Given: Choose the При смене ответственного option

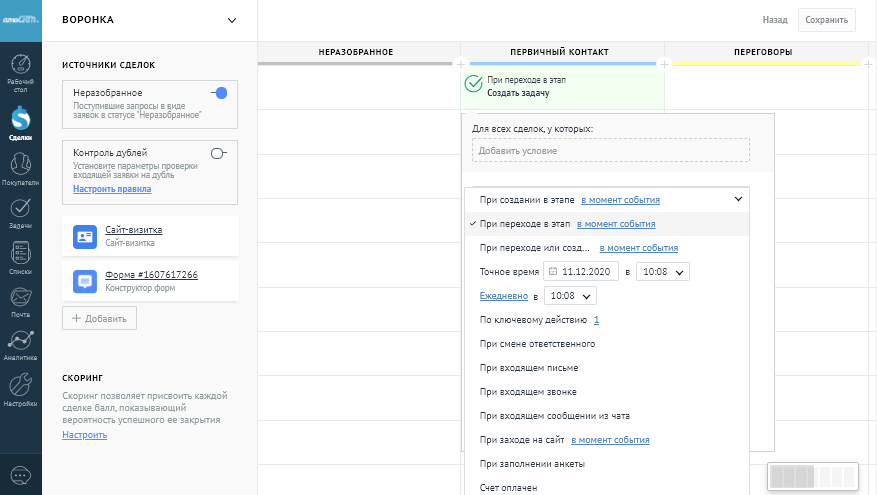Looking at the screenshot, I should click(537, 344).
